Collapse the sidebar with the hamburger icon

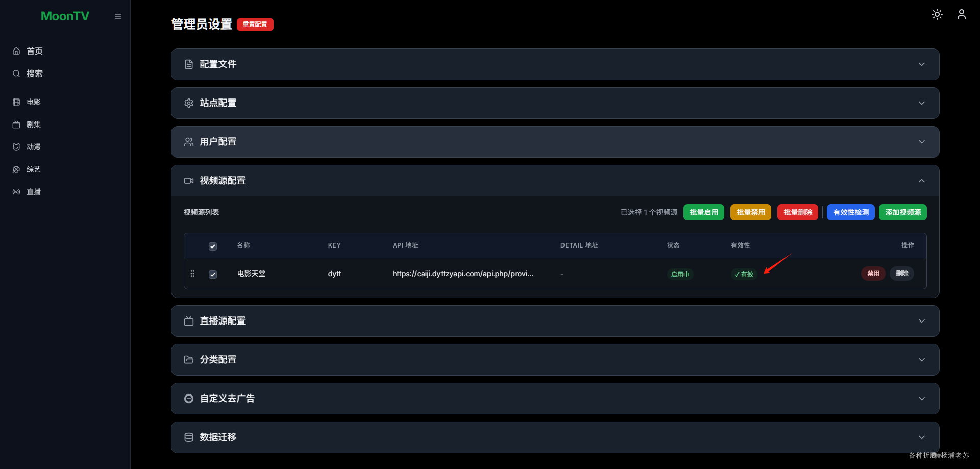pyautogui.click(x=118, y=16)
